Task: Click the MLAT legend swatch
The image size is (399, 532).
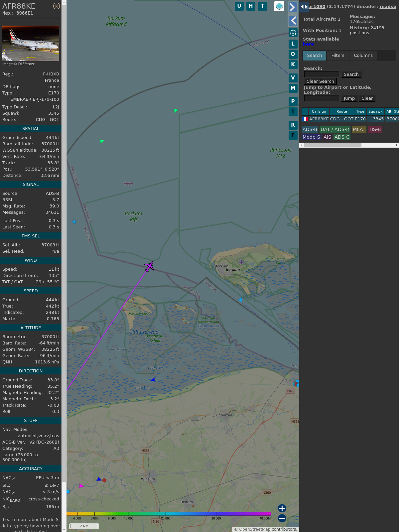Action: (x=359, y=130)
